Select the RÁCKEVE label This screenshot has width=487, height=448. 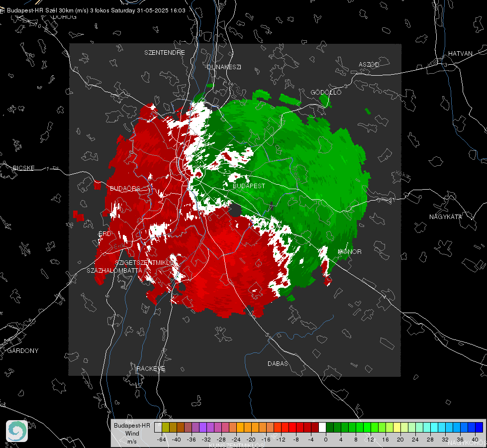click(151, 368)
